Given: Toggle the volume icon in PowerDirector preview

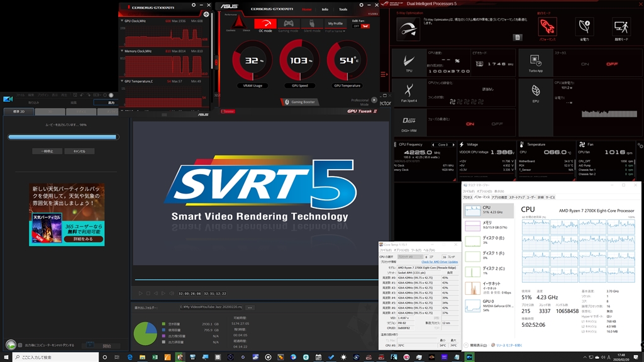Looking at the screenshot, I should [x=172, y=293].
